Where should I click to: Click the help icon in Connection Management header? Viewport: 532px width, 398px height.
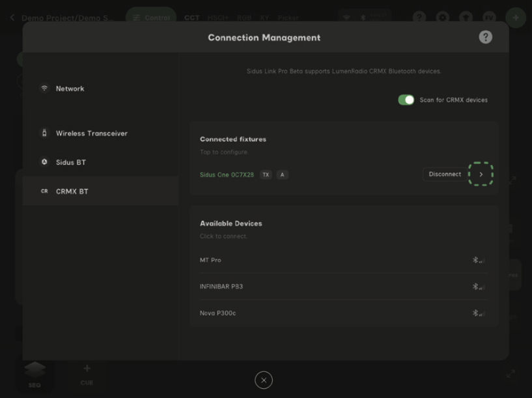point(485,37)
